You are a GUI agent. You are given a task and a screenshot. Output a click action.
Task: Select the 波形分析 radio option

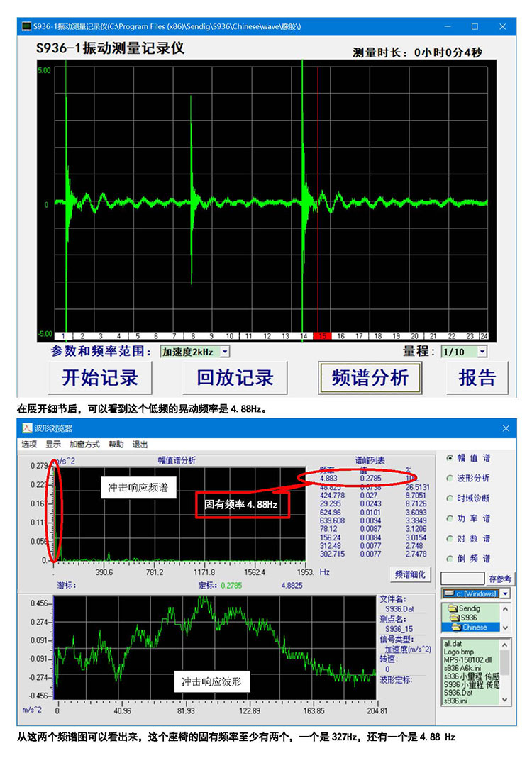[x=450, y=478]
